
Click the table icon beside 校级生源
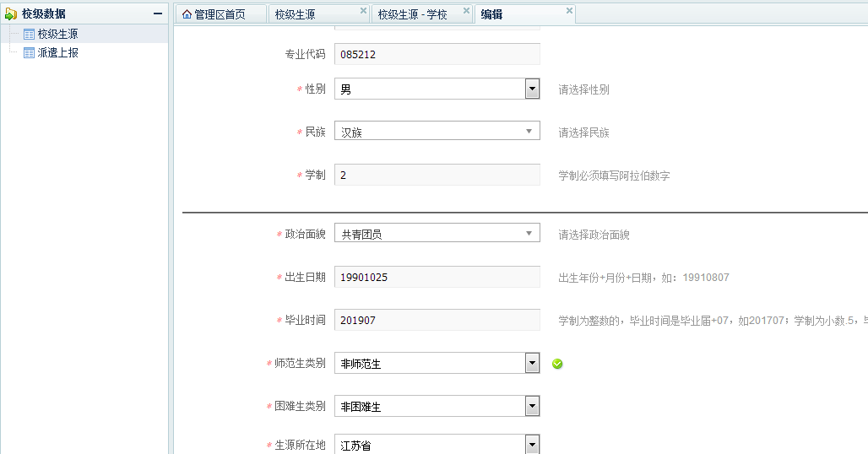[x=29, y=35]
